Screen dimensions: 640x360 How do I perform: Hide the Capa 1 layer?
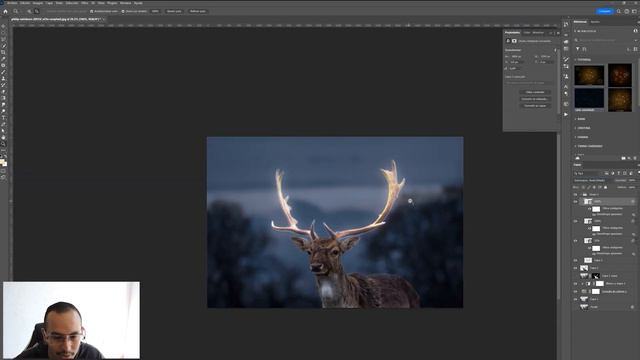click(576, 299)
